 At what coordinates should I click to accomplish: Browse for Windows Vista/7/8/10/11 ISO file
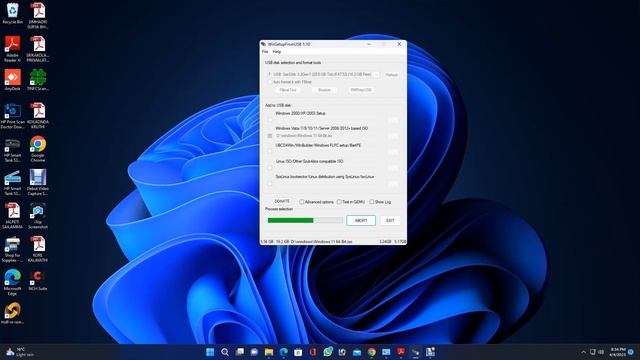[393, 136]
